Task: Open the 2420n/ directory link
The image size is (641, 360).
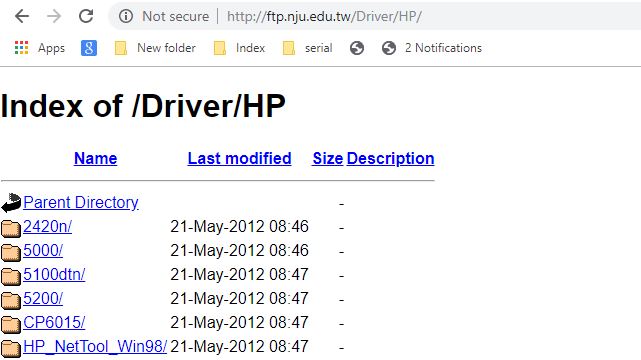Action: 47,226
